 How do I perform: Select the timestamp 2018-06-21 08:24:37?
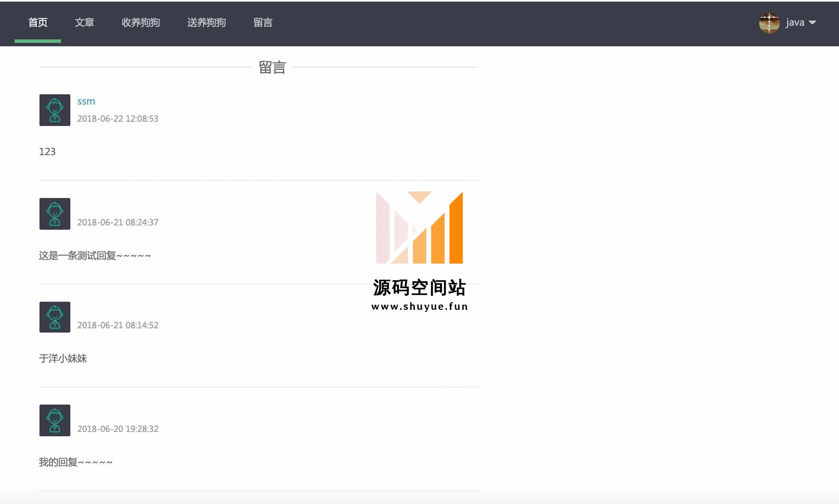(118, 222)
